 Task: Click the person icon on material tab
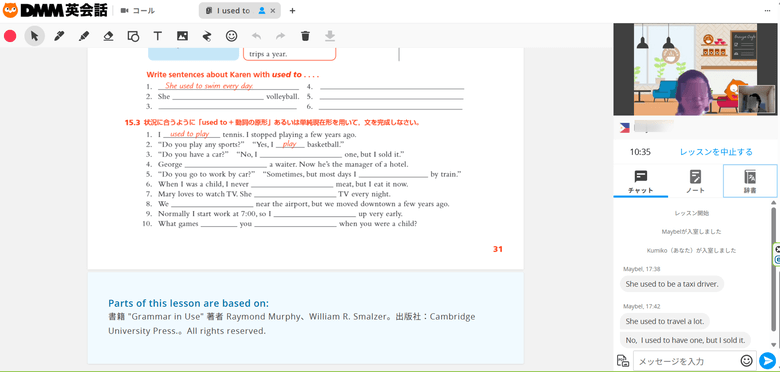262,10
